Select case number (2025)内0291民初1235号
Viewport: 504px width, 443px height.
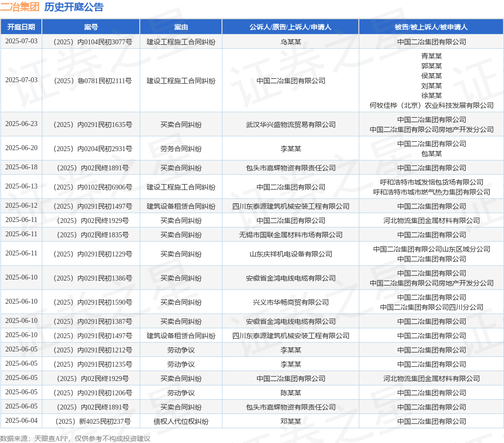click(x=92, y=364)
